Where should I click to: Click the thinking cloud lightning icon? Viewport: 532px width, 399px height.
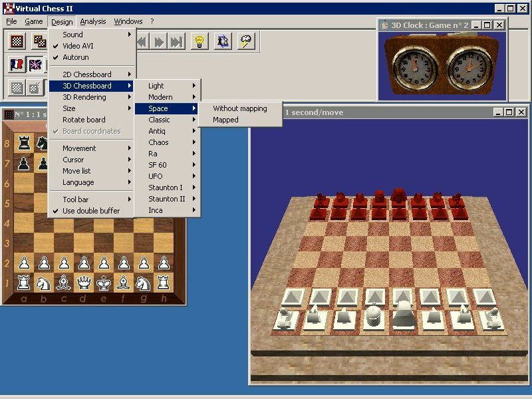[246, 42]
